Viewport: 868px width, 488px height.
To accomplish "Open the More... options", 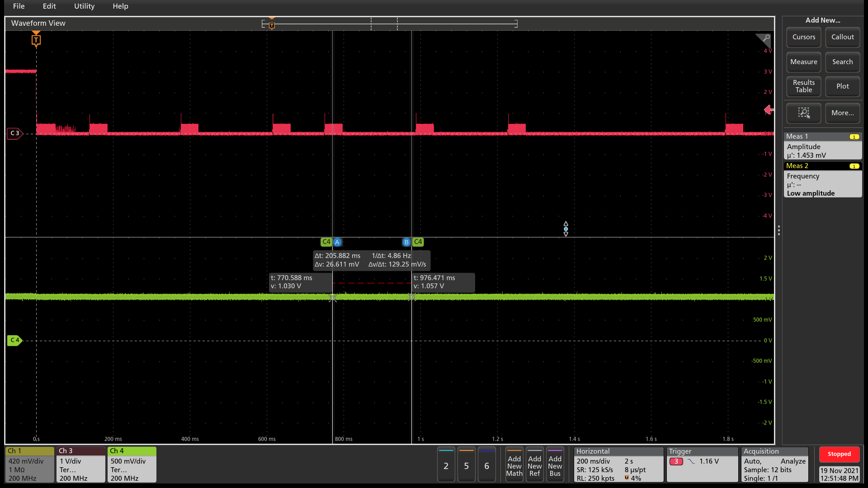I will click(843, 113).
